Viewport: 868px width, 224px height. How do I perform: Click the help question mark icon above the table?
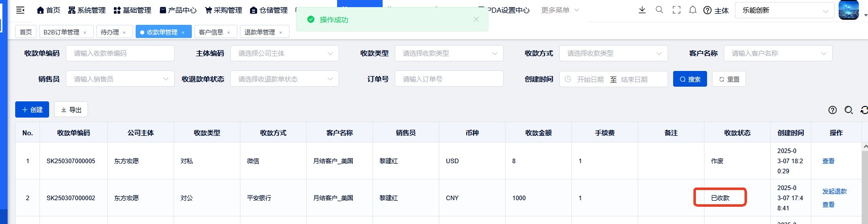(832, 110)
